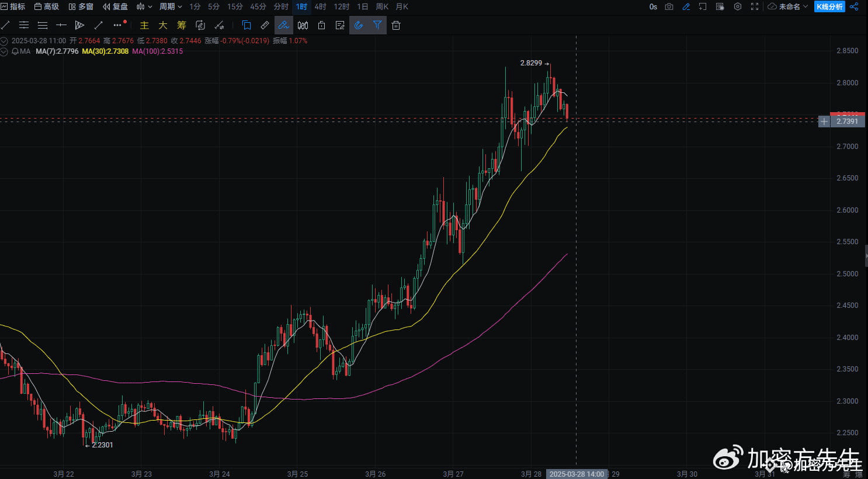Click the yellow 主 indicator label
Viewport: 868px width, 479px height.
click(144, 25)
